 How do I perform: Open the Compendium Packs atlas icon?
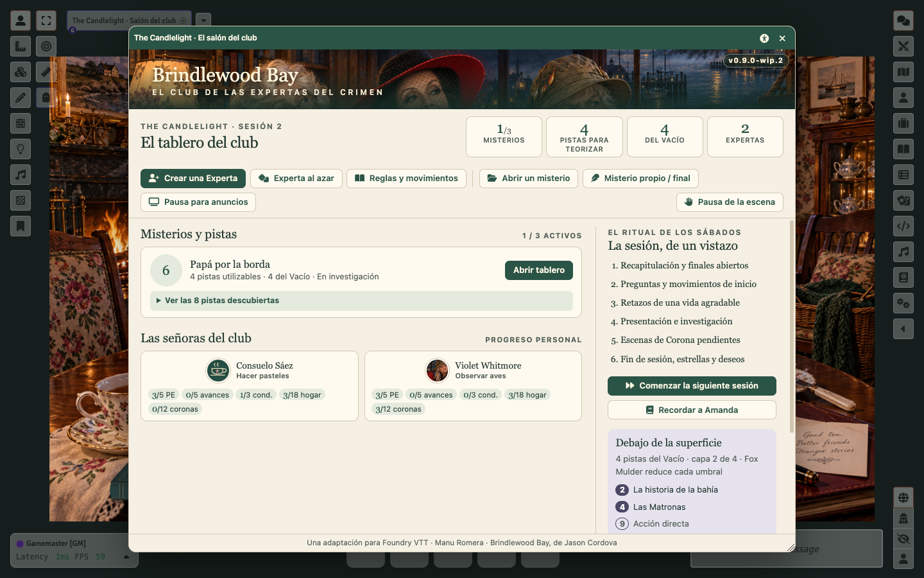(x=903, y=277)
